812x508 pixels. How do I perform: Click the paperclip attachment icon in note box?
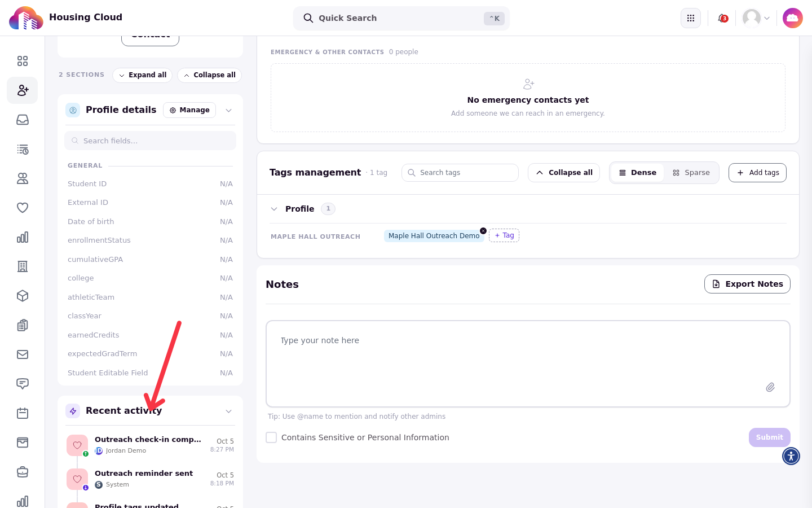[x=770, y=387]
